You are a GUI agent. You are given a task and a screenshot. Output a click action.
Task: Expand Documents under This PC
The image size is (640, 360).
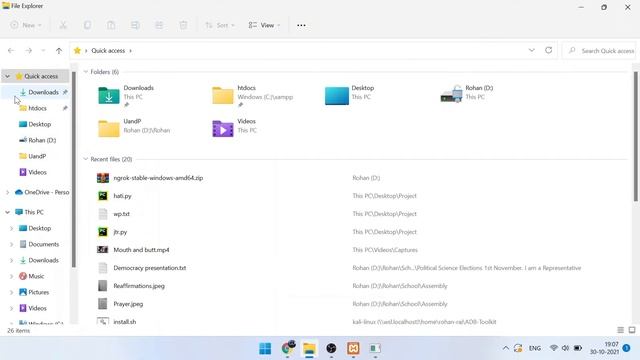(11, 244)
